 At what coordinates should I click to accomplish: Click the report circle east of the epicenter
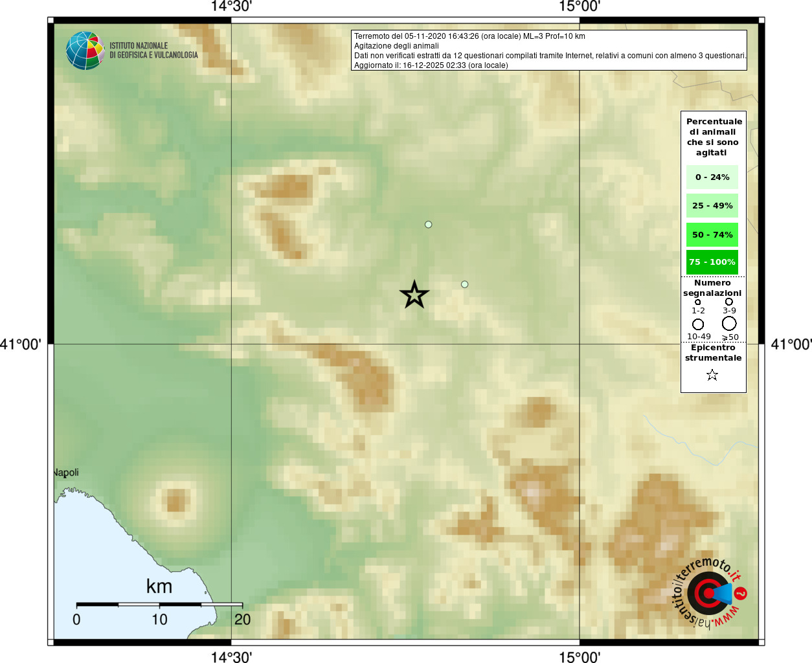pyautogui.click(x=464, y=284)
